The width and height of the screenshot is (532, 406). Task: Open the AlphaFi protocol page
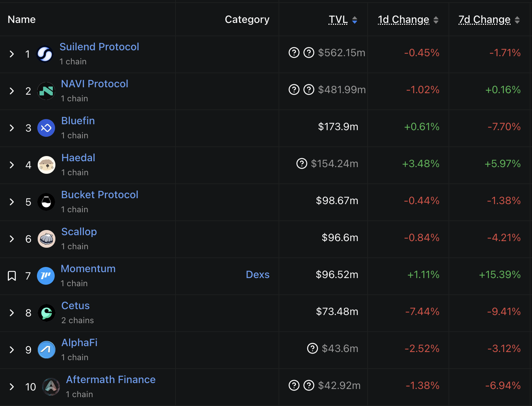(x=79, y=342)
